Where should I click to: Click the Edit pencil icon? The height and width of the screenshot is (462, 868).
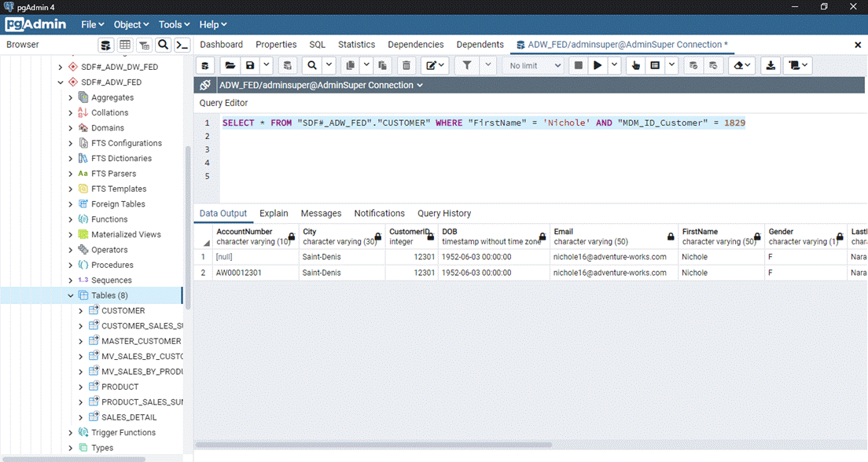tap(435, 66)
